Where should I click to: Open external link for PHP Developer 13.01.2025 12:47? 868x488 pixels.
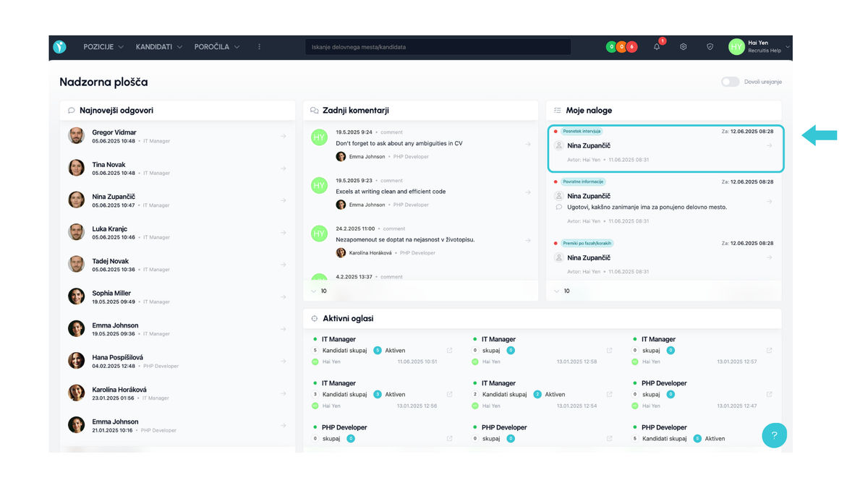[769, 395]
